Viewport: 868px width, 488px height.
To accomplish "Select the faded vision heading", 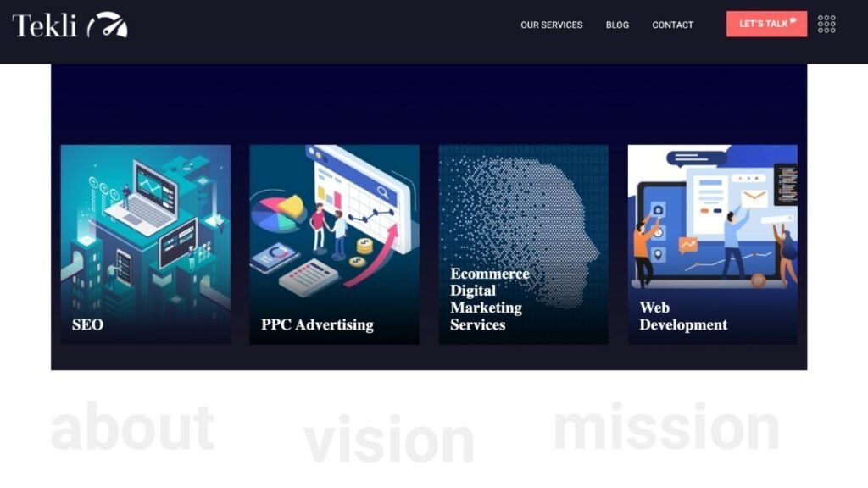I will pyautogui.click(x=389, y=438).
